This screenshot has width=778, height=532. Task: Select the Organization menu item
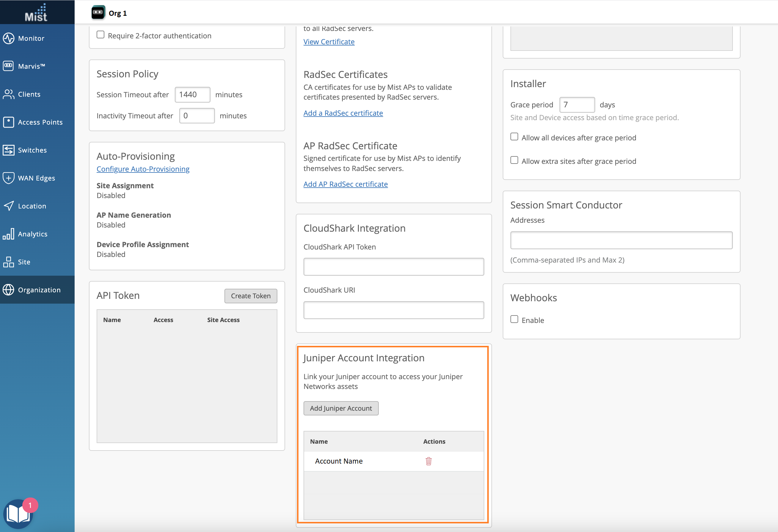39,290
